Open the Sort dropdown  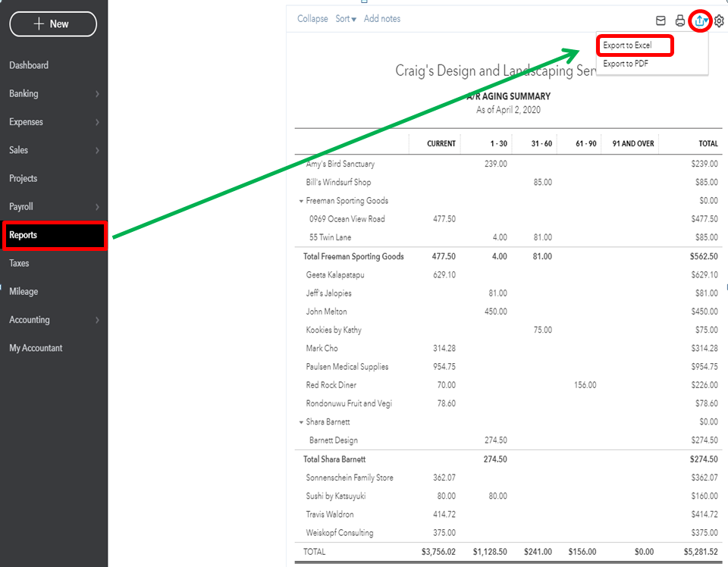pos(346,19)
